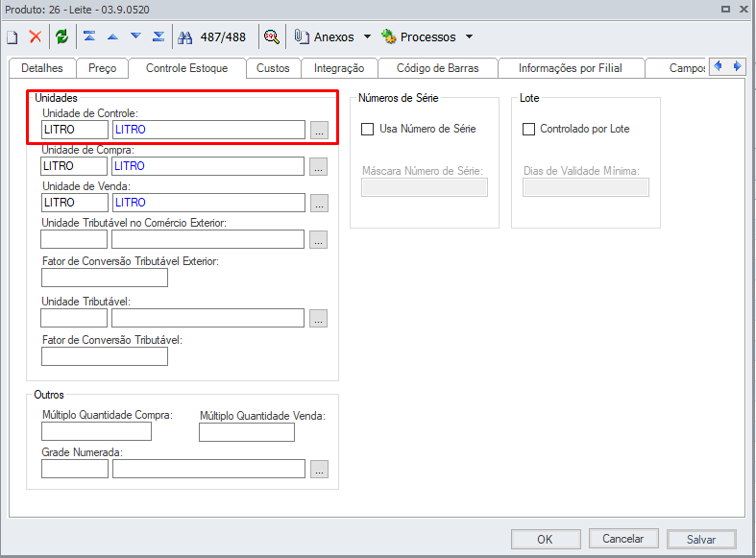Click the Anexos paperclip icon
Screen dimensions: 756x558
coord(302,36)
